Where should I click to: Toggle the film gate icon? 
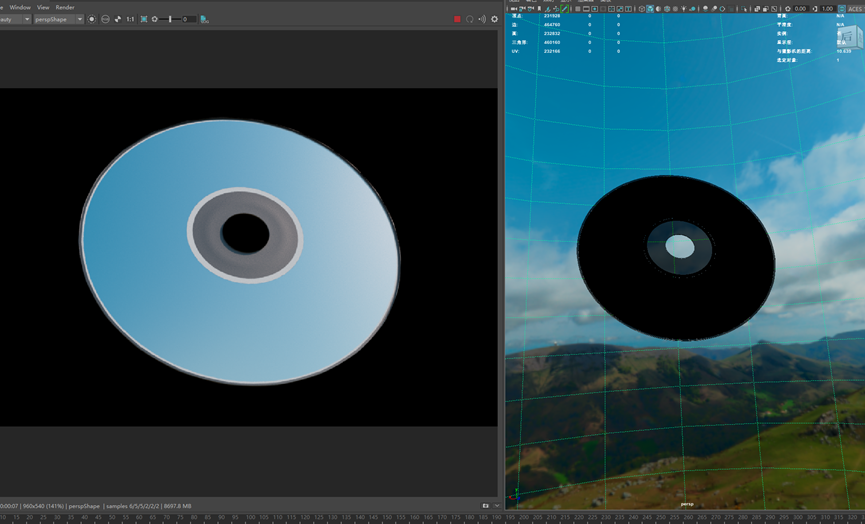[586, 9]
